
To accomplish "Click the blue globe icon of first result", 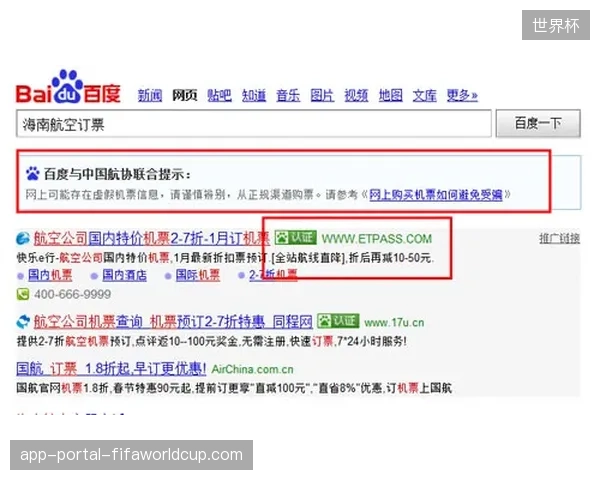I will [x=23, y=238].
